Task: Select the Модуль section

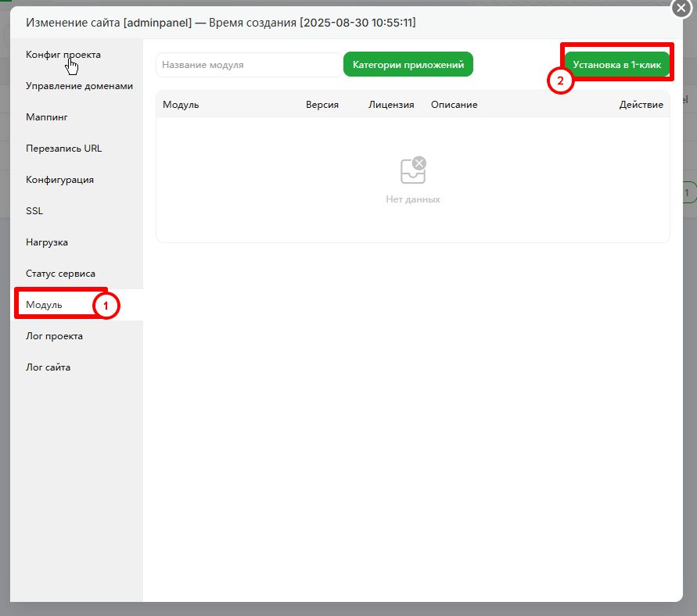Action: (77, 305)
